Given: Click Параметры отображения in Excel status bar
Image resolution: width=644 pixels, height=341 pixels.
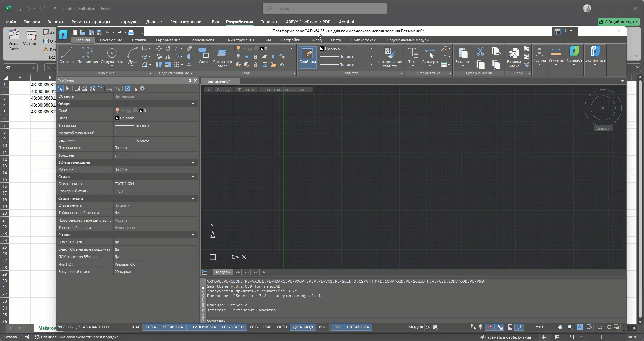Looking at the screenshot, I should coord(505,337).
